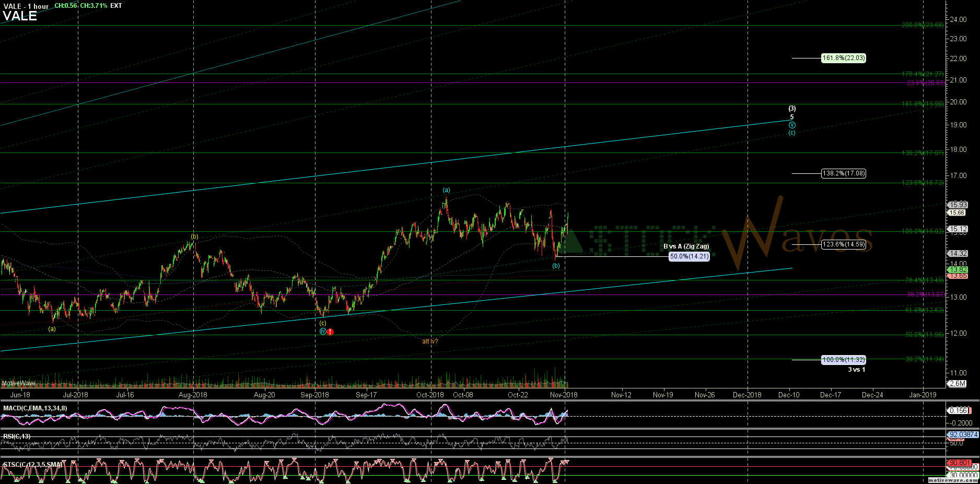Select the yellow (a) label near June low
Screen dimensions: 980x484
(x=52, y=329)
